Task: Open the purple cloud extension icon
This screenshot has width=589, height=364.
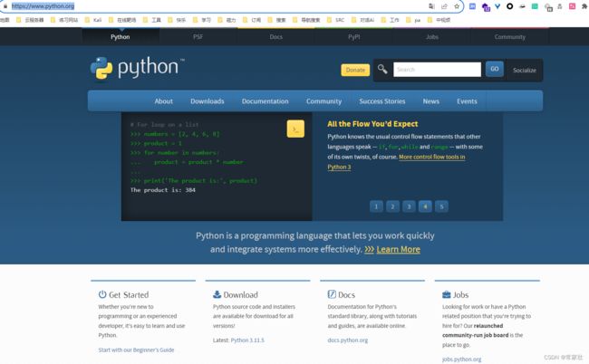Action: tap(486, 6)
